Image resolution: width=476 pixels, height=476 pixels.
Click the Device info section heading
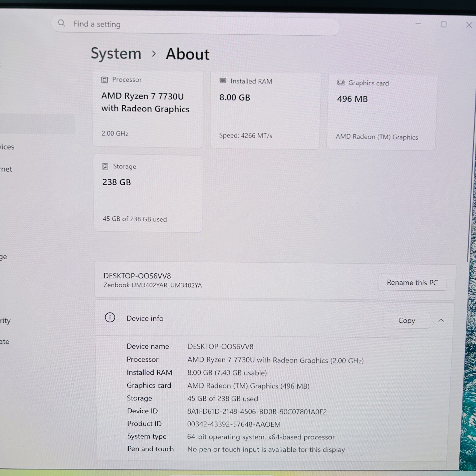(145, 318)
